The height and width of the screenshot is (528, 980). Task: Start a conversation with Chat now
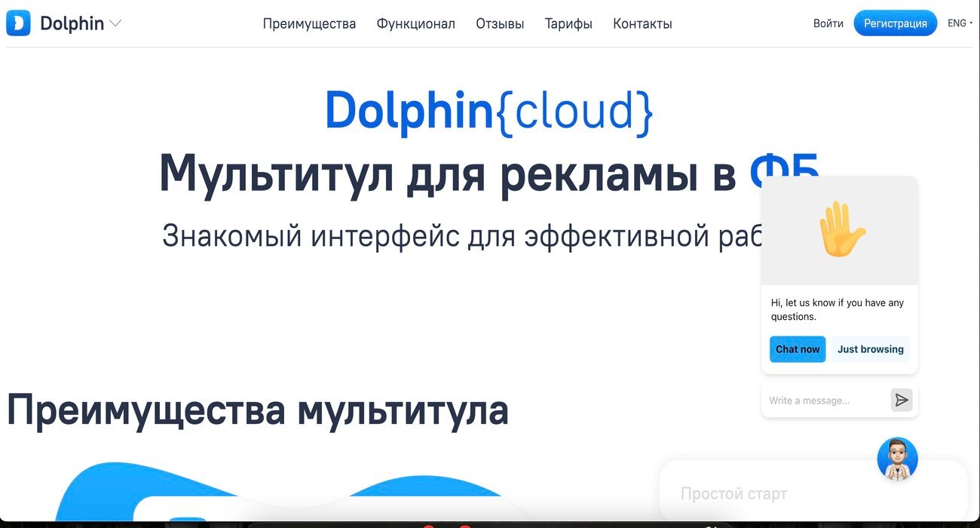[x=797, y=348]
